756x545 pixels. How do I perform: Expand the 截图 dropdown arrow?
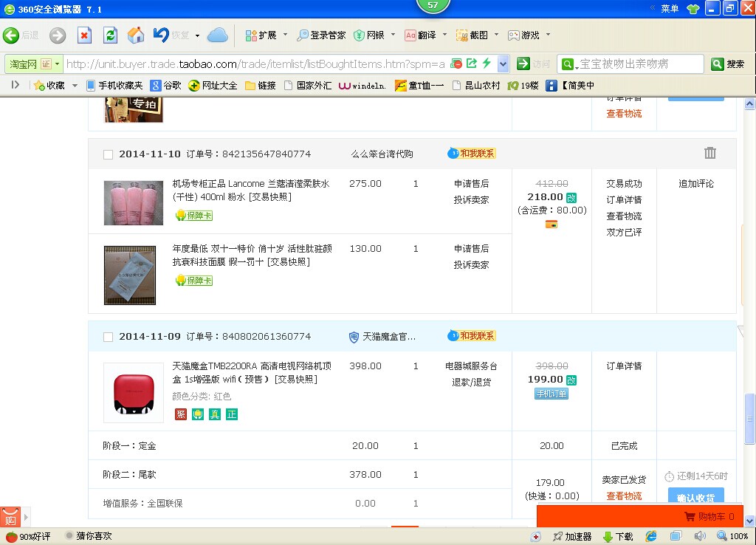point(496,35)
